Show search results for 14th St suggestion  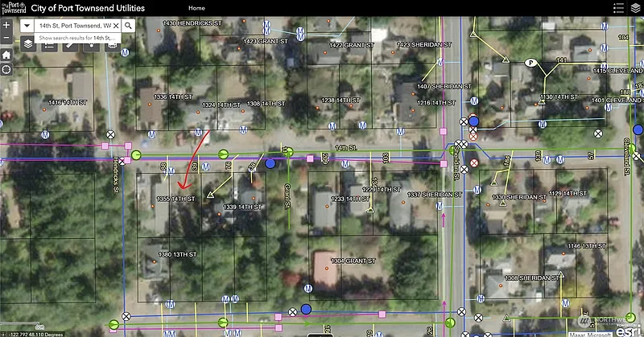click(x=78, y=37)
